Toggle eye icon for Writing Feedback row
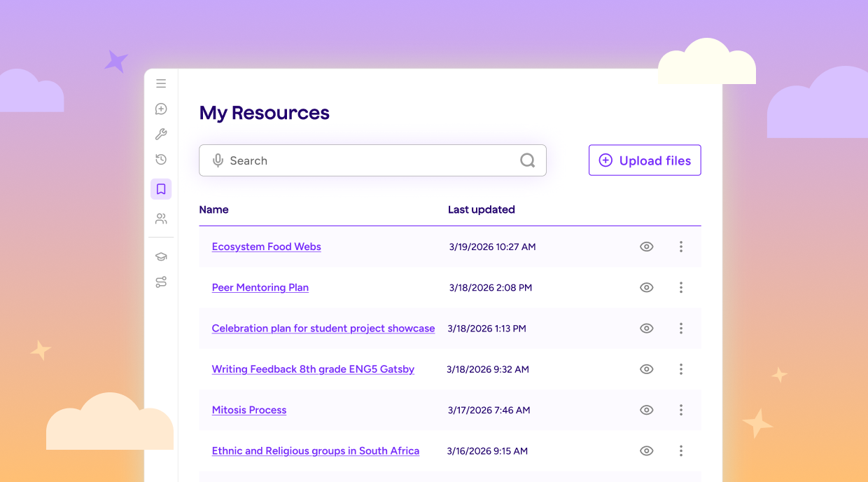Image resolution: width=868 pixels, height=482 pixels. (646, 369)
